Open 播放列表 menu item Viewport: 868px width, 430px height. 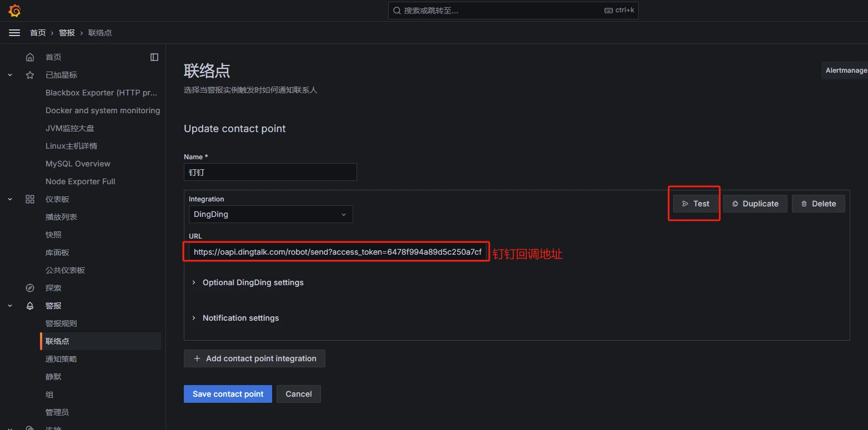[x=61, y=217]
